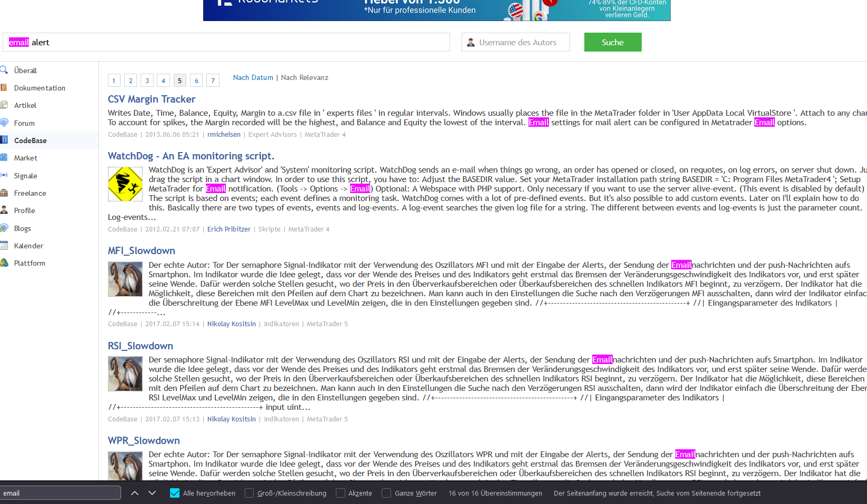Open the MFI_Slowdown wizard thumbnail

[x=125, y=279]
